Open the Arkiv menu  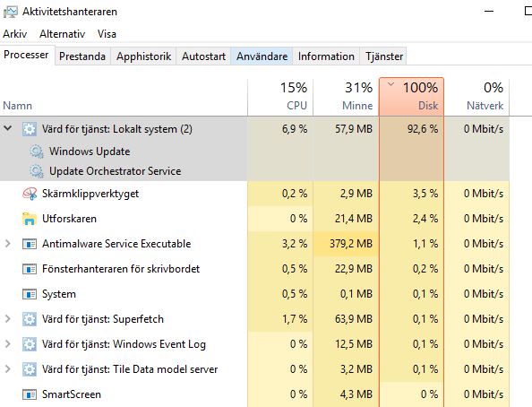click(15, 34)
